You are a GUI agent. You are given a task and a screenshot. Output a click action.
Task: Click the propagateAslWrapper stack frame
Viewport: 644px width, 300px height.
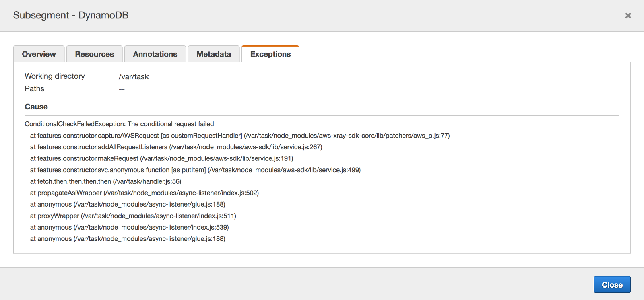(x=144, y=193)
